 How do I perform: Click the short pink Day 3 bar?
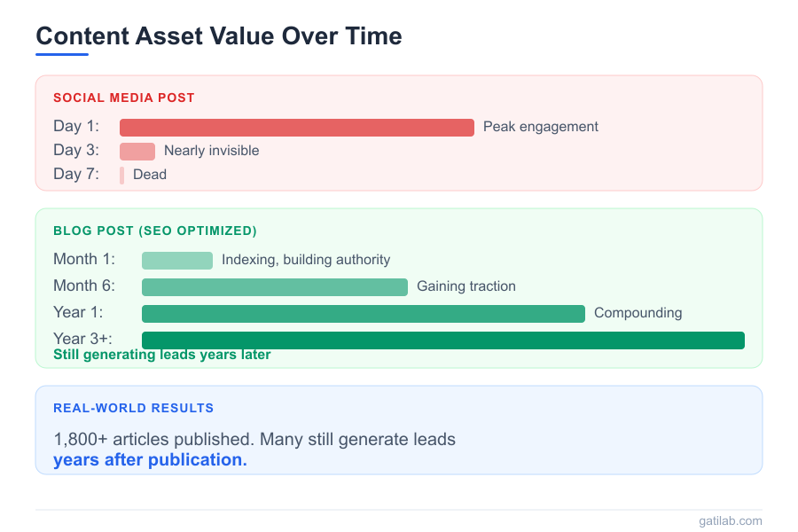pos(137,151)
